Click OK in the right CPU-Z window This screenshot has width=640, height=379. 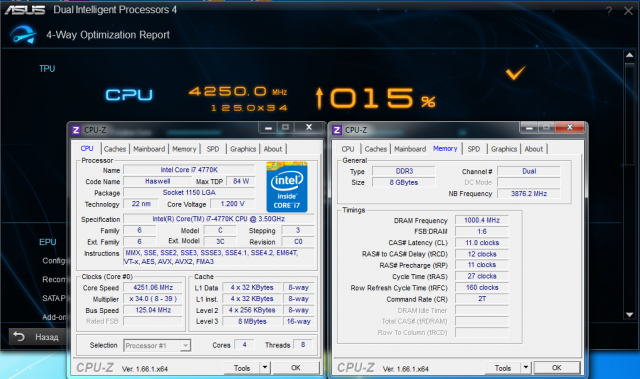click(557, 368)
